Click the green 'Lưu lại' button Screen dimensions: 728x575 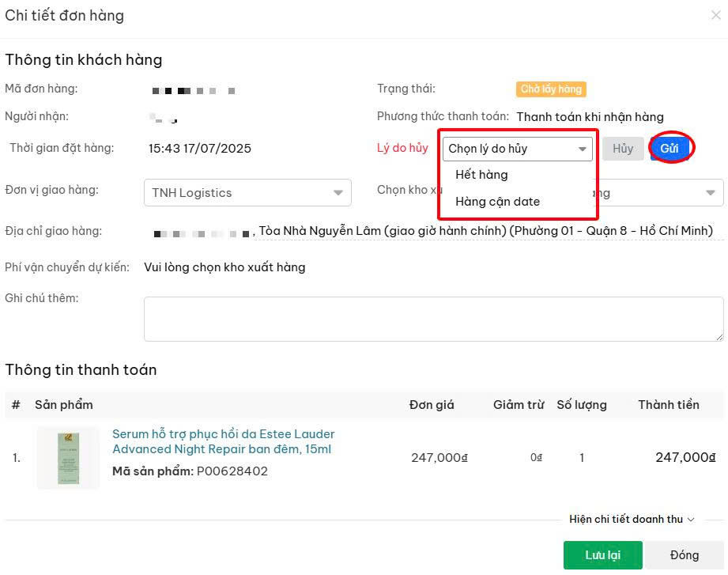coord(602,555)
